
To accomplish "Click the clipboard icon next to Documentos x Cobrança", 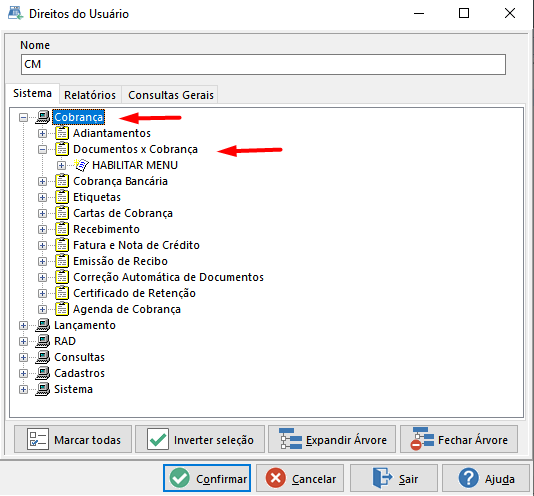I will click(x=62, y=149).
